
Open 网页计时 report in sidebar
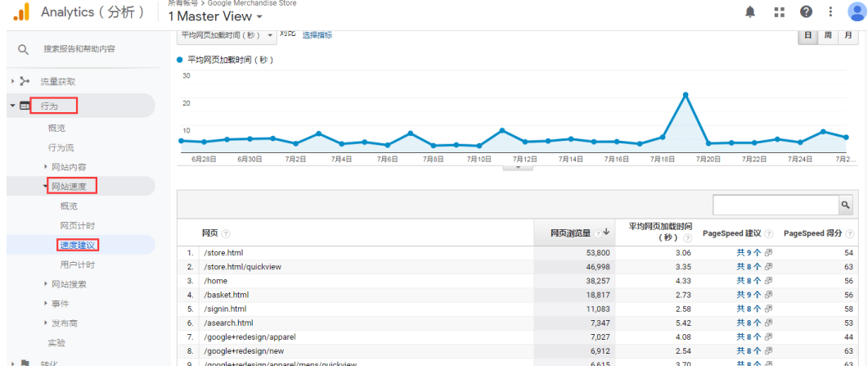tap(77, 225)
